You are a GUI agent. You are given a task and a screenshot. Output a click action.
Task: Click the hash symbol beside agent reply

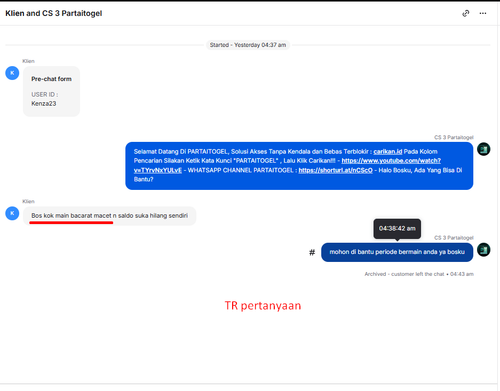point(312,252)
